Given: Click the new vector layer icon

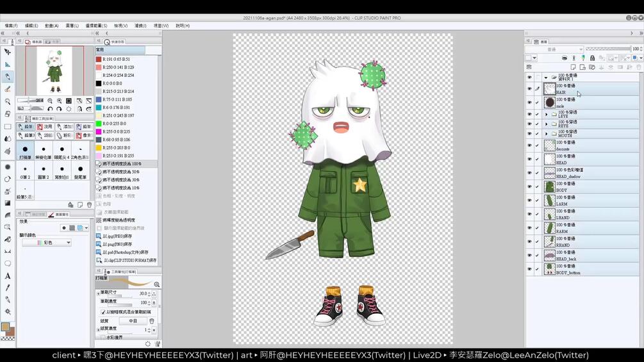Looking at the screenshot, I should pos(582,67).
